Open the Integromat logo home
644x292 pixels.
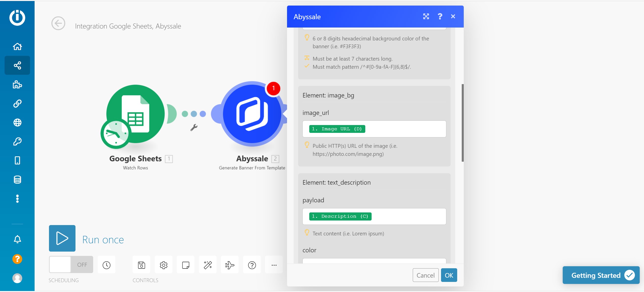click(x=17, y=18)
